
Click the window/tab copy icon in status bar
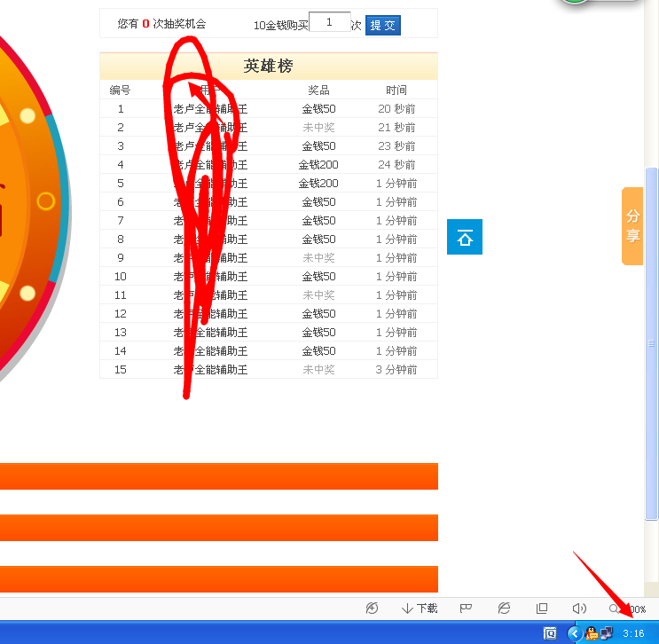coord(542,609)
